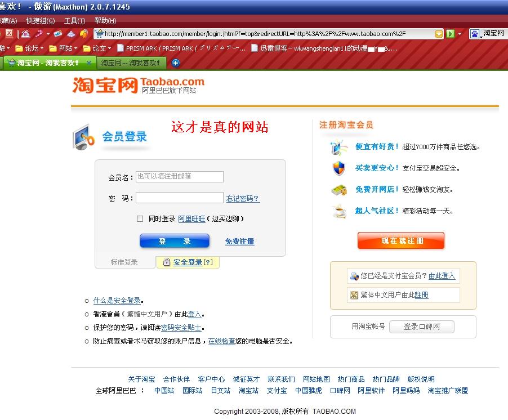Viewport: 508px width, 420px height.
Task: Click the padlock icon beside 安全登录
Action: point(167,262)
